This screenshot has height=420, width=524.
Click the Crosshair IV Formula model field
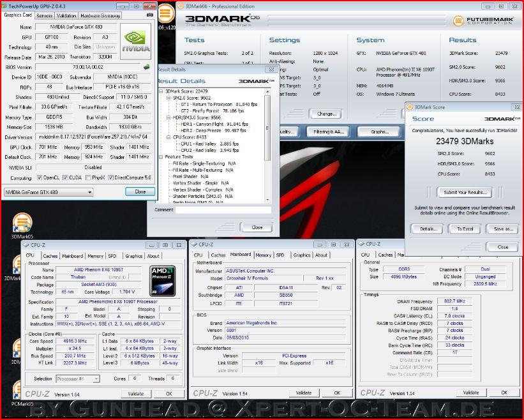pyautogui.click(x=264, y=278)
